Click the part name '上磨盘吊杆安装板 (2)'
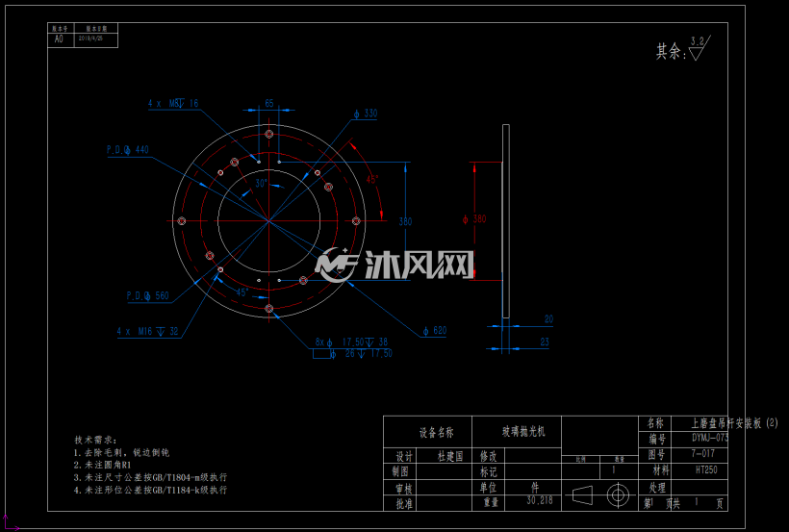 [735, 423]
